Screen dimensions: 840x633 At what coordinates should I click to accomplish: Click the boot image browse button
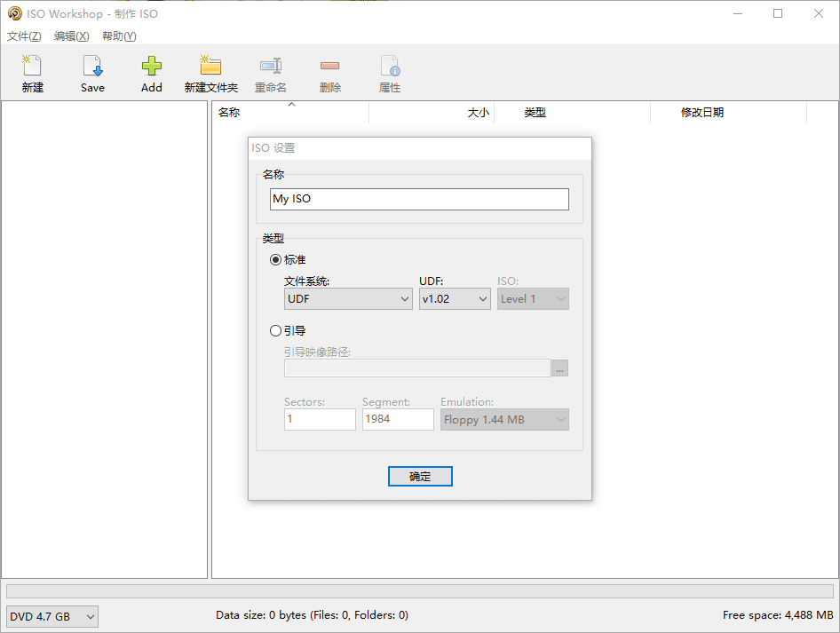[559, 368]
